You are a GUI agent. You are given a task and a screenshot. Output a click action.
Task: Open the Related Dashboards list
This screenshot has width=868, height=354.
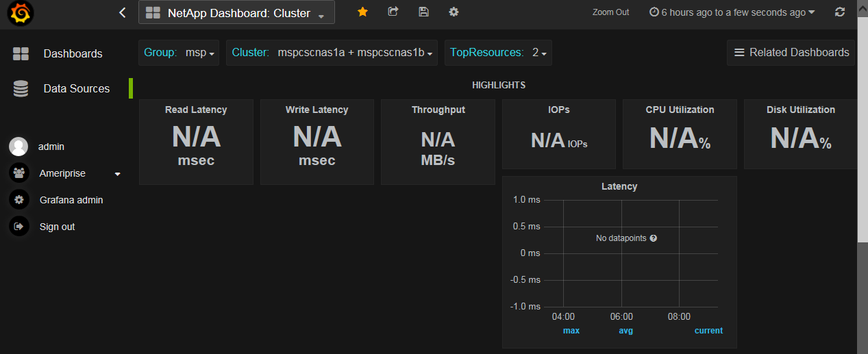click(791, 53)
